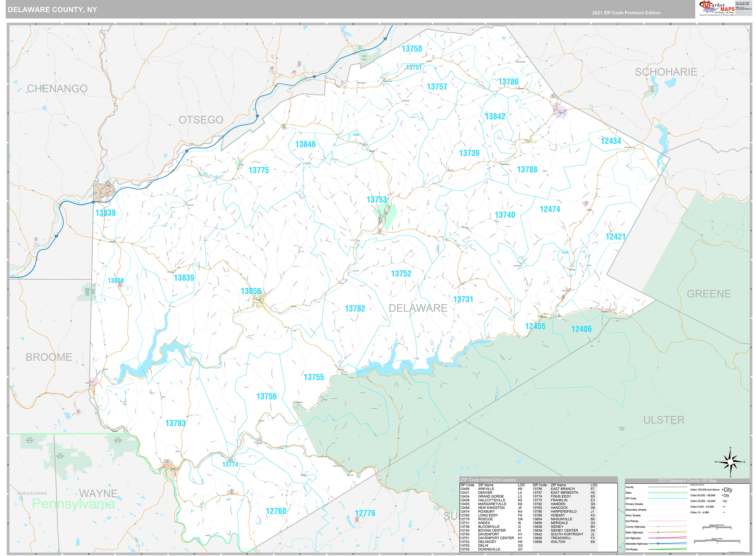Click ZIP label 12760 on the map

[276, 511]
